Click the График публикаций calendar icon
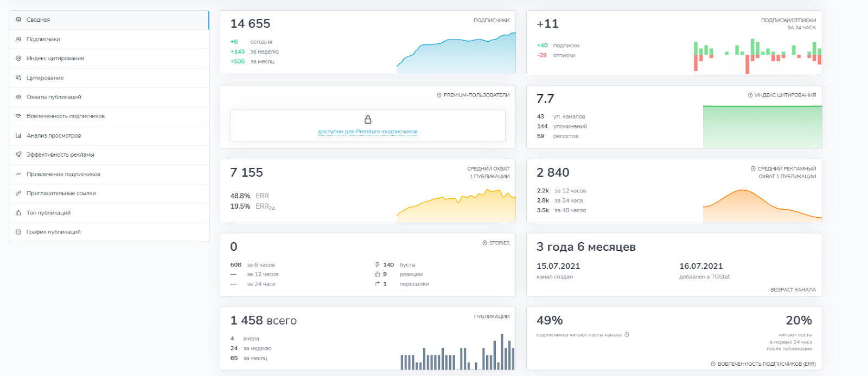 coord(18,232)
